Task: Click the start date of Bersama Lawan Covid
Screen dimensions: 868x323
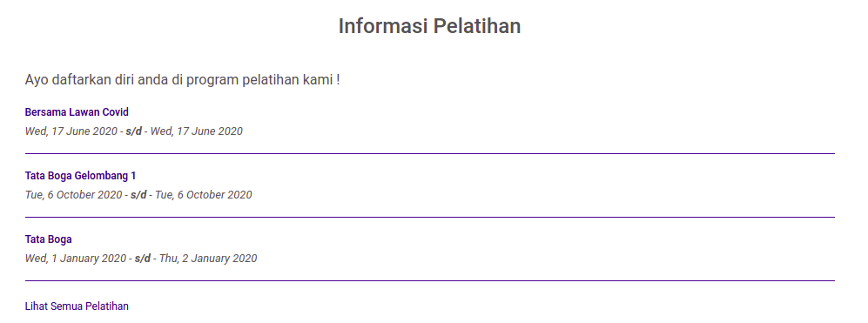Action: [71, 131]
